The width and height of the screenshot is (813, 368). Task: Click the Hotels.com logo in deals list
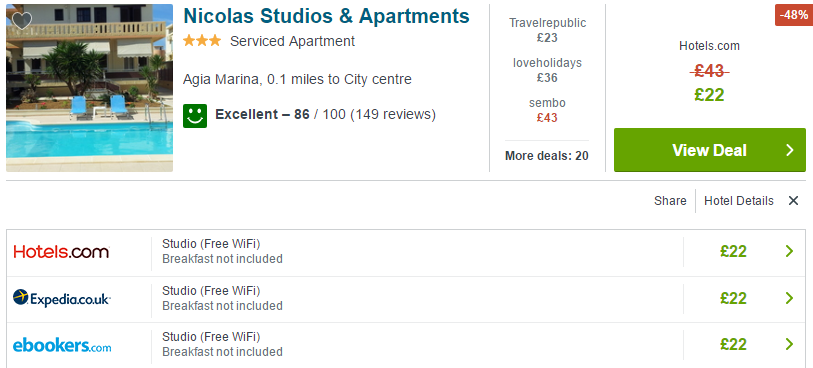[61, 252]
